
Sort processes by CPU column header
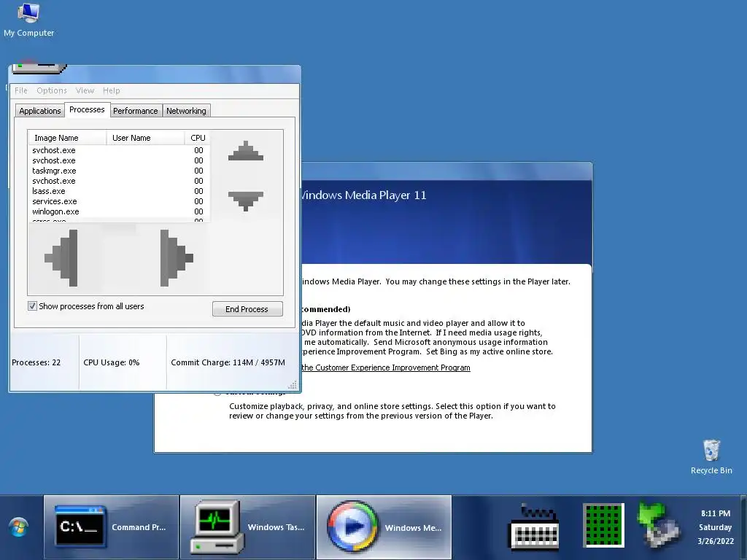point(197,138)
